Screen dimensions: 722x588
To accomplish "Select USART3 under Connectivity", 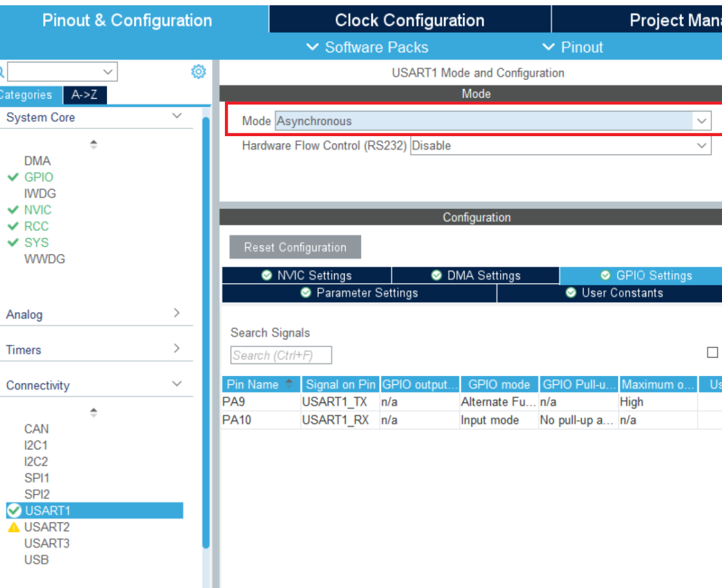I will point(47,544).
